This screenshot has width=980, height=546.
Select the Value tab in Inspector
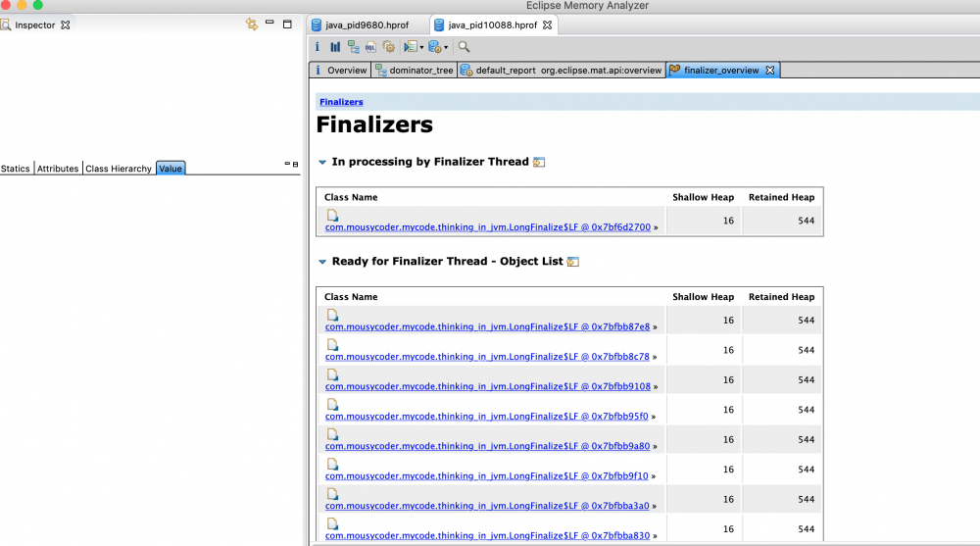pyautogui.click(x=170, y=169)
